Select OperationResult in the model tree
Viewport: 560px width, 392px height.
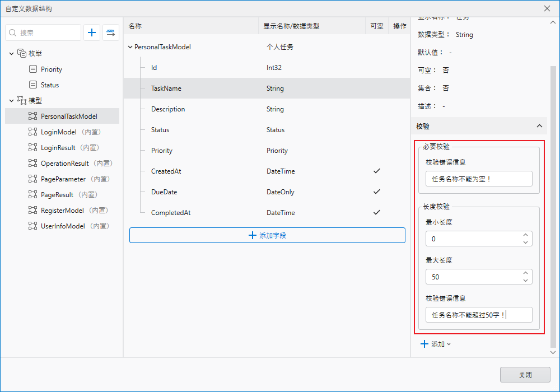(64, 164)
